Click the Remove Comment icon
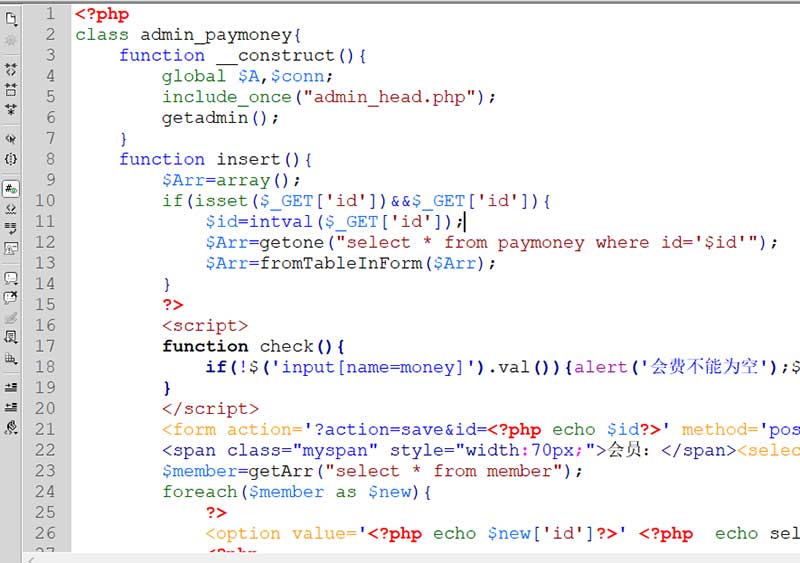The width and height of the screenshot is (800, 563). tap(11, 298)
